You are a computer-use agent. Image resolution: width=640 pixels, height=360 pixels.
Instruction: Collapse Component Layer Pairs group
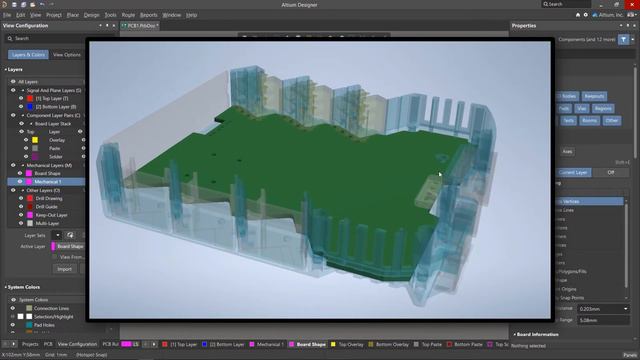point(23,115)
